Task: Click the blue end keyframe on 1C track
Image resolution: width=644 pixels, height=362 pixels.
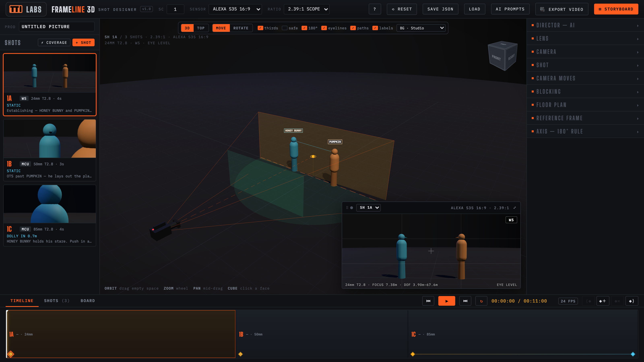Action: click(633, 354)
